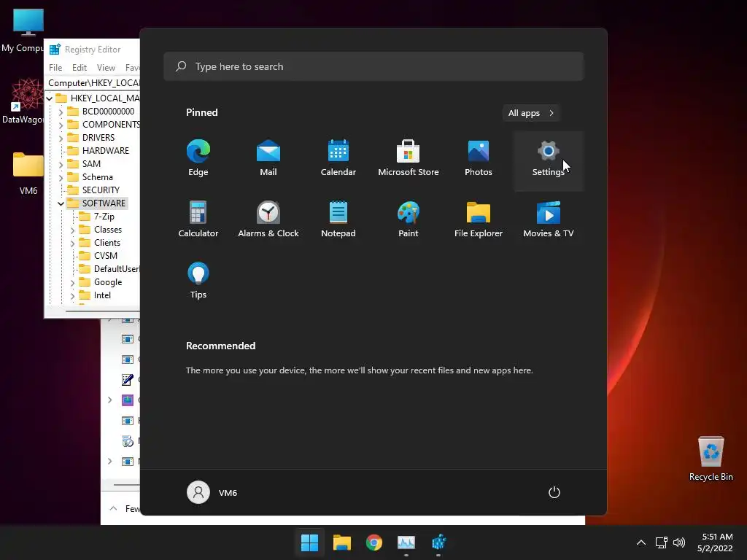Open Alarms & Clock
Image resolution: width=747 pixels, height=560 pixels.
coord(268,219)
